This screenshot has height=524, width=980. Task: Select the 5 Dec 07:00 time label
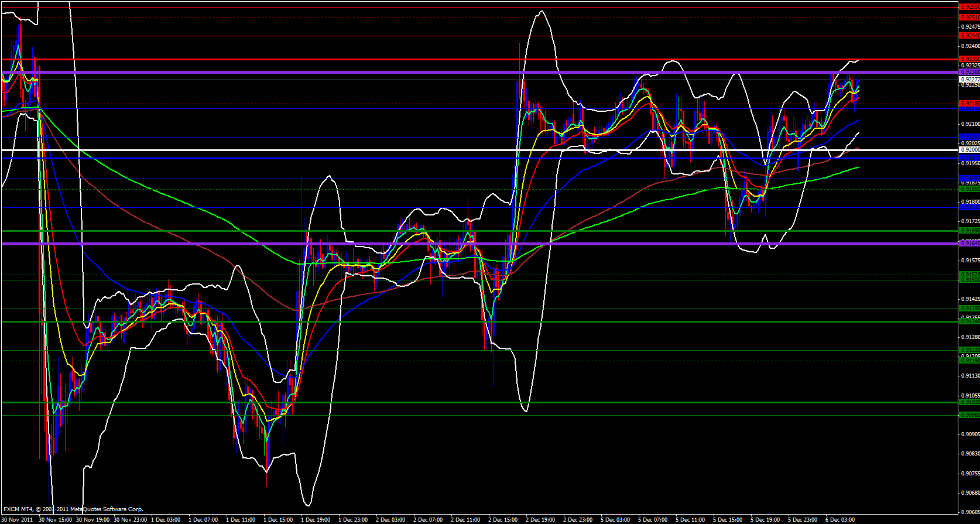coord(652,519)
